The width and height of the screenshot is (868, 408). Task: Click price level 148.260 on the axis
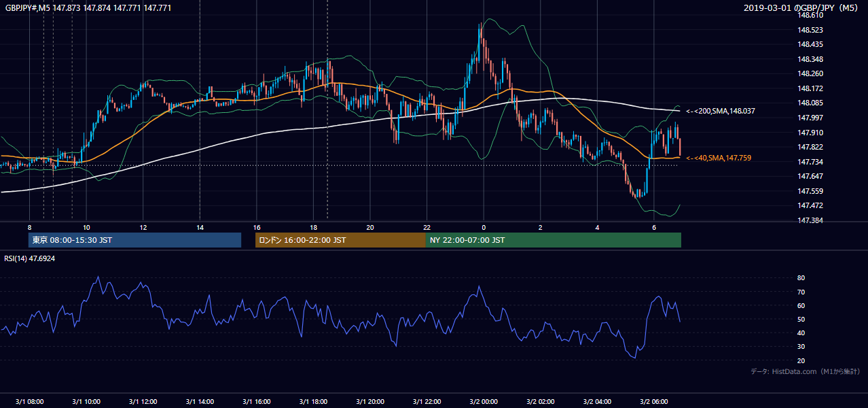810,73
